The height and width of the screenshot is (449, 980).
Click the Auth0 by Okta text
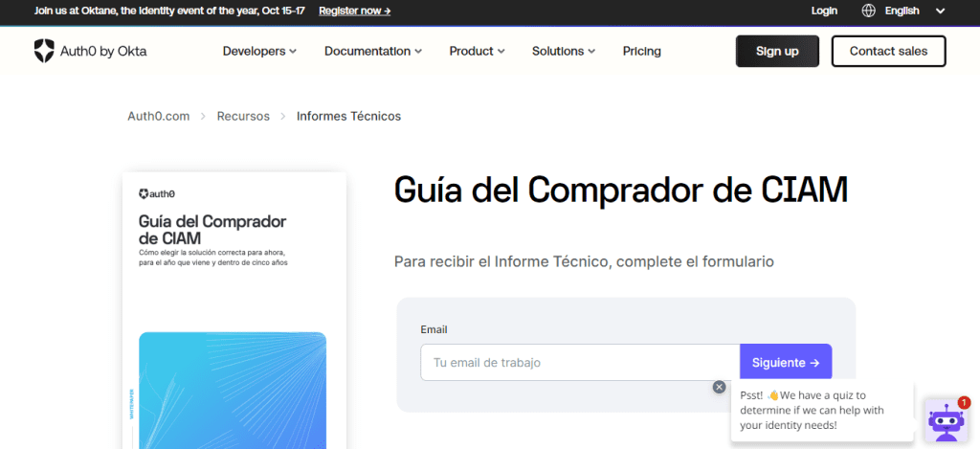pos(103,52)
